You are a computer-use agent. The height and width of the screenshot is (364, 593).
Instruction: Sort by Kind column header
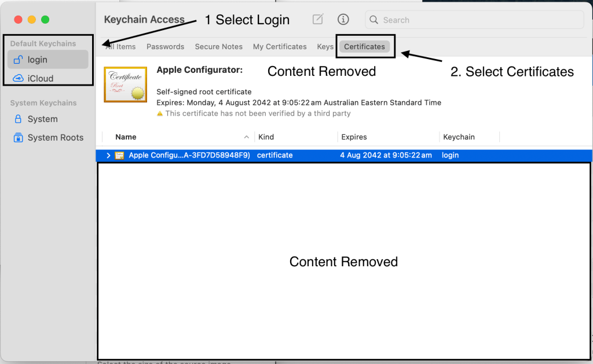(266, 137)
